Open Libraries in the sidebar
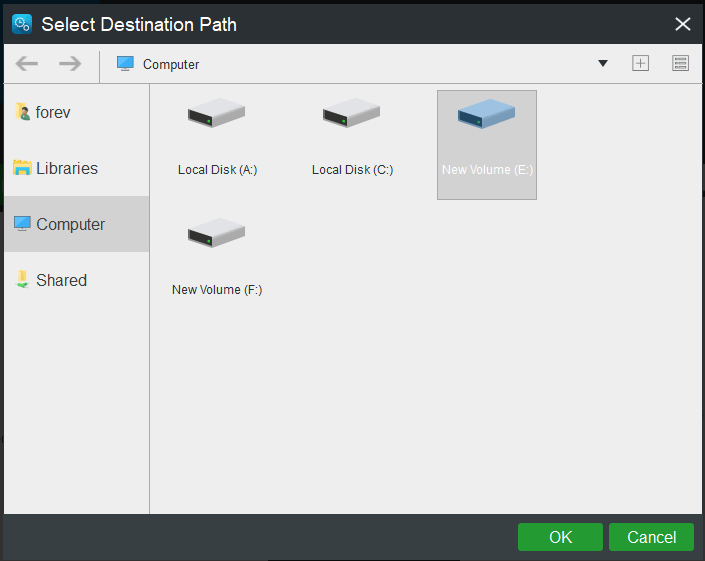 76,168
